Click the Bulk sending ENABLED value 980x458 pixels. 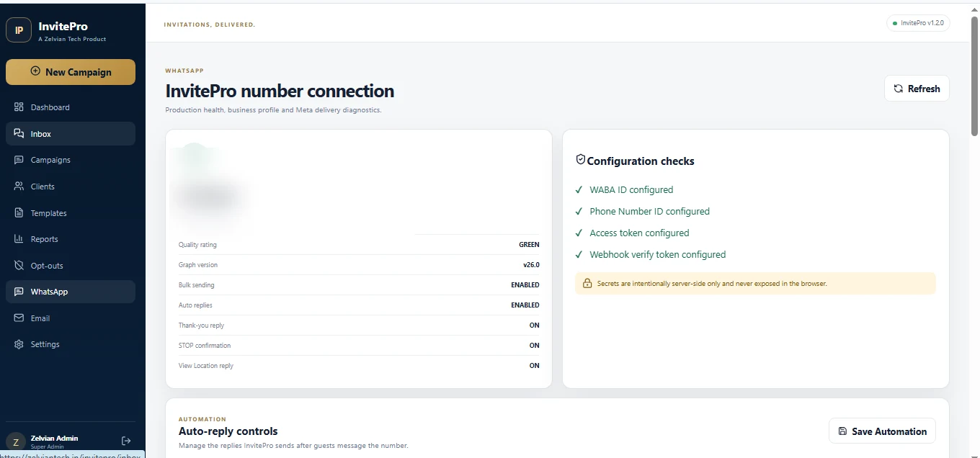coord(525,285)
